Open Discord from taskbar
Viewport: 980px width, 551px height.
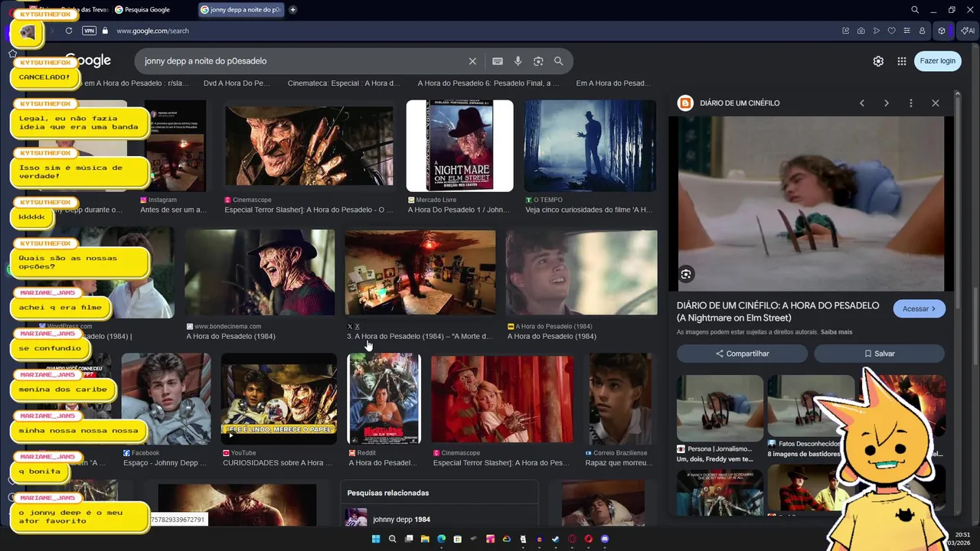coord(605,539)
